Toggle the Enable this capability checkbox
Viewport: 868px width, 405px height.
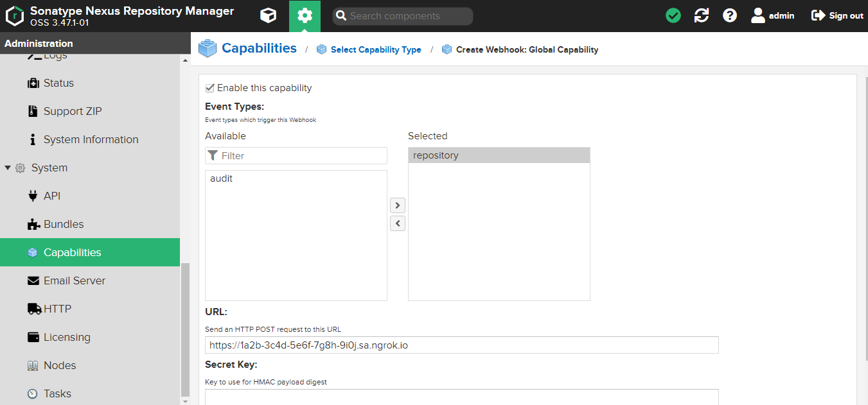(x=210, y=88)
